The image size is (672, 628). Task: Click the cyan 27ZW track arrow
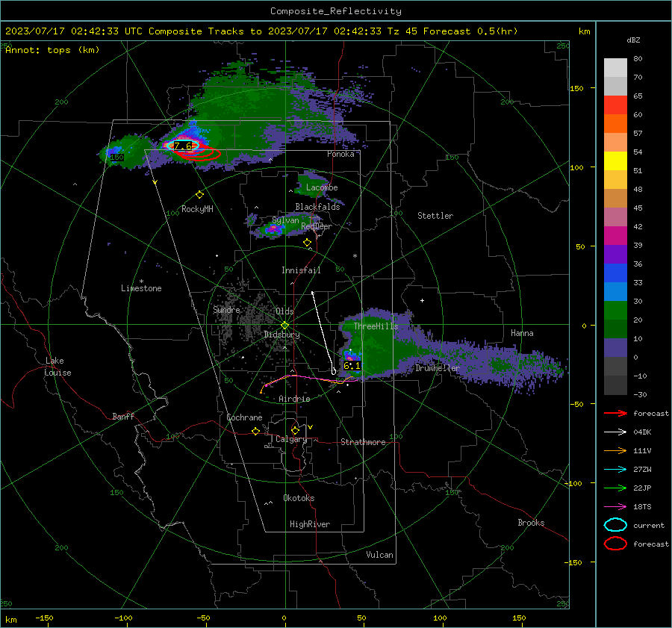pyautogui.click(x=615, y=470)
